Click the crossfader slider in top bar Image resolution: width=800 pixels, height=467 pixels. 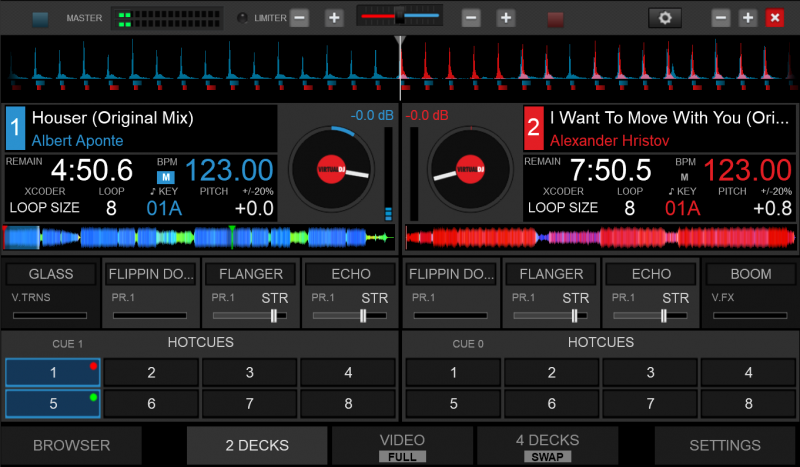point(399,16)
